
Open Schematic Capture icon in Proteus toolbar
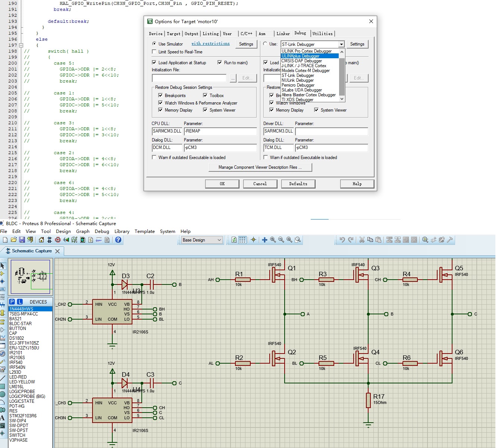[49, 240]
